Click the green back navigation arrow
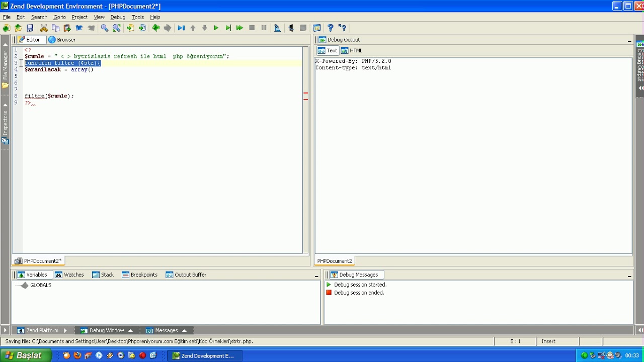The width and height of the screenshot is (644, 362). point(156,28)
